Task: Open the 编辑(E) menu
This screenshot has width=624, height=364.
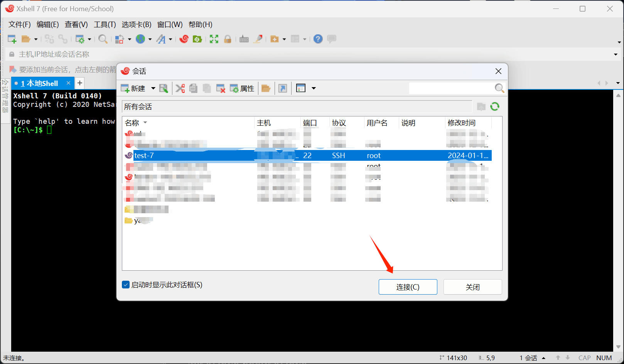Action: click(x=48, y=25)
